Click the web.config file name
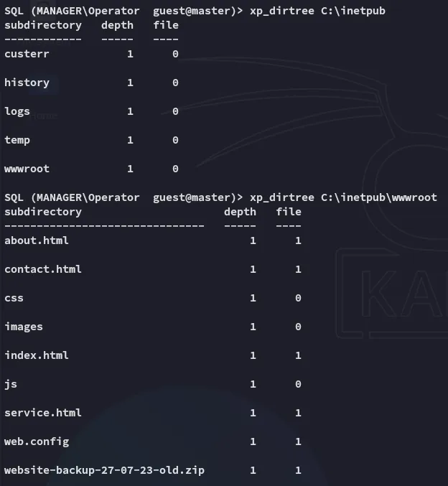 coord(37,441)
